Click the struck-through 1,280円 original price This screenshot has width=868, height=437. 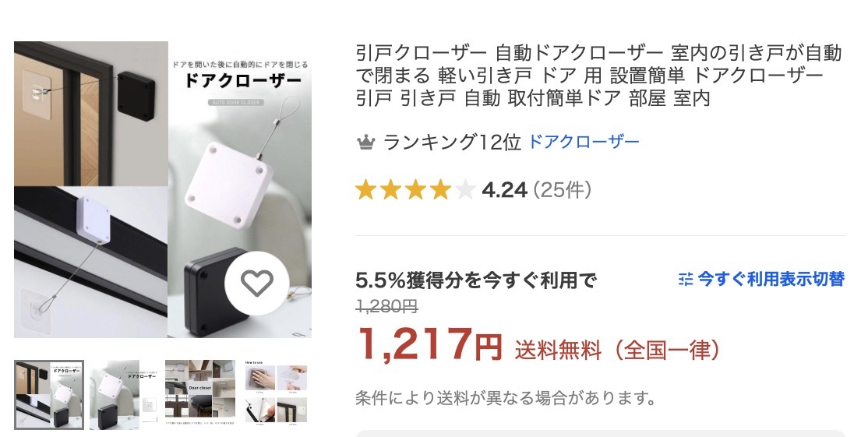386,306
